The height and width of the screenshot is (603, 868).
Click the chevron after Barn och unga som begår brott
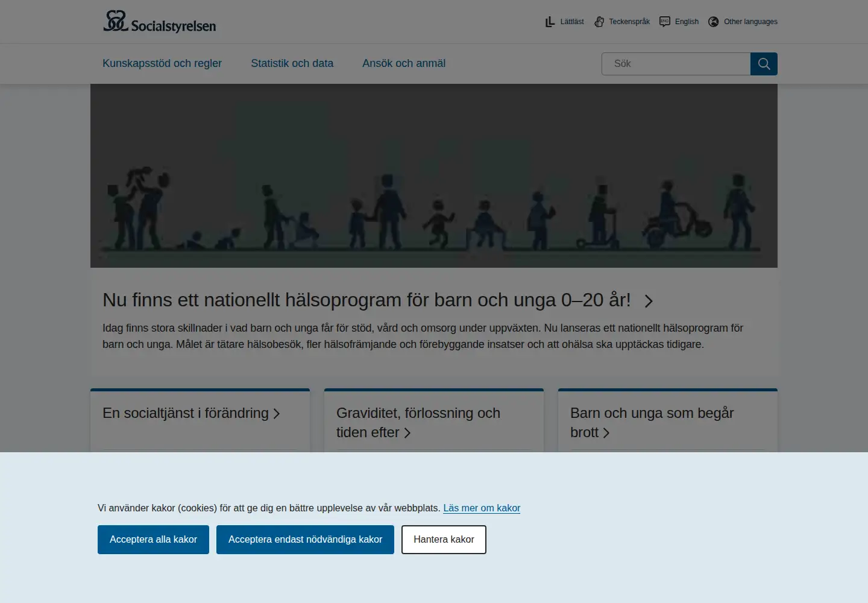point(606,433)
